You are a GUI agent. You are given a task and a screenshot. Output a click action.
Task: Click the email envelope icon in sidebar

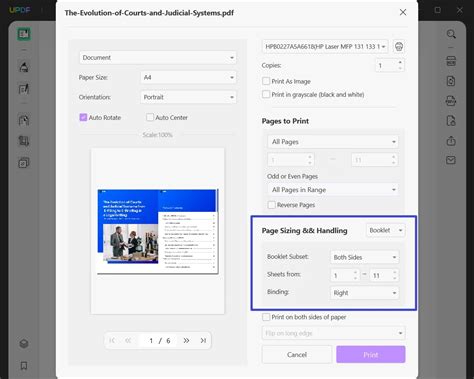tap(451, 160)
